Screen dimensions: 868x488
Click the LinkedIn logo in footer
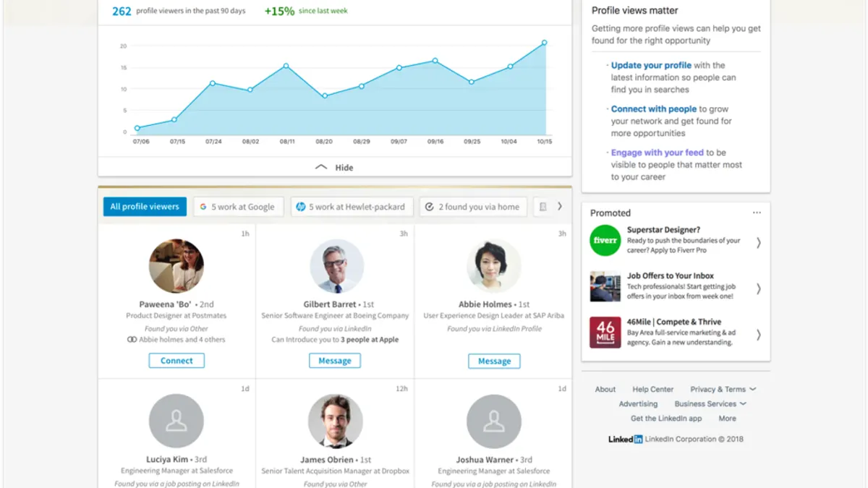(625, 439)
